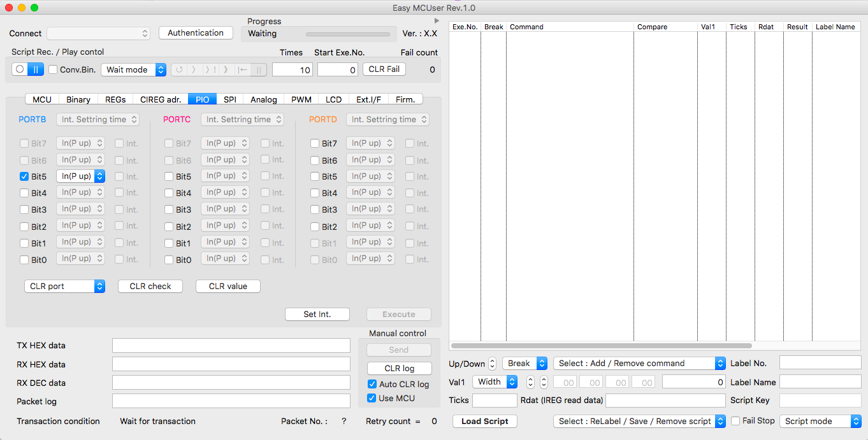The width and height of the screenshot is (868, 440).
Task: Open the Break dropdown
Action: point(524,363)
